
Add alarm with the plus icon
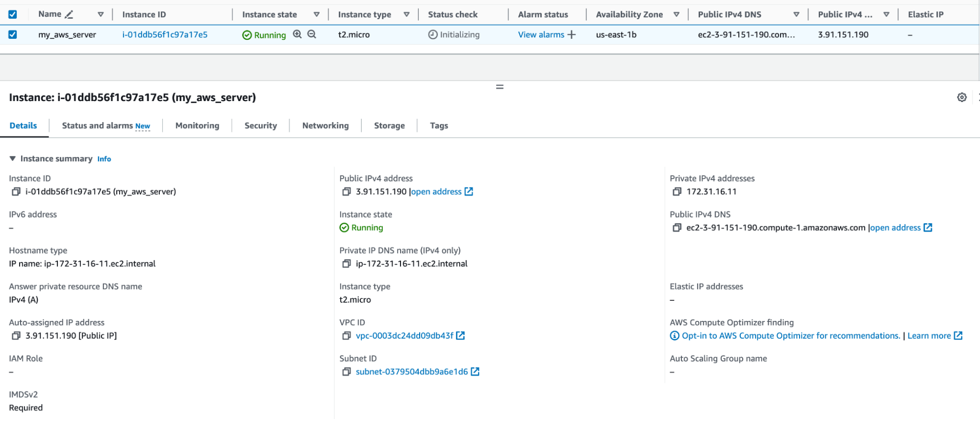click(x=572, y=35)
